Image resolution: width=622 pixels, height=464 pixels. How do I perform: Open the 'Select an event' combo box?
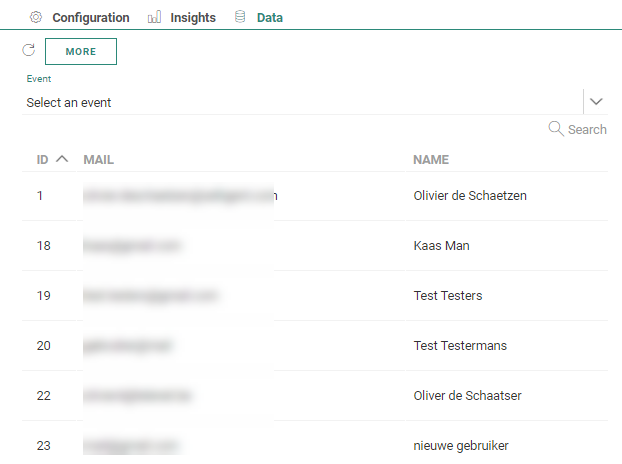(x=300, y=102)
